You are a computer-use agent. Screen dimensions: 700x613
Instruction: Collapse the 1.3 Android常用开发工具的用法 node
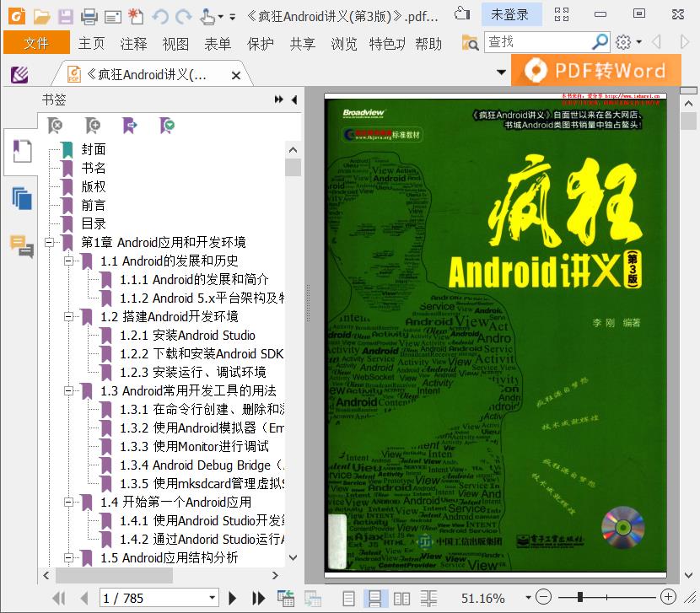68,391
